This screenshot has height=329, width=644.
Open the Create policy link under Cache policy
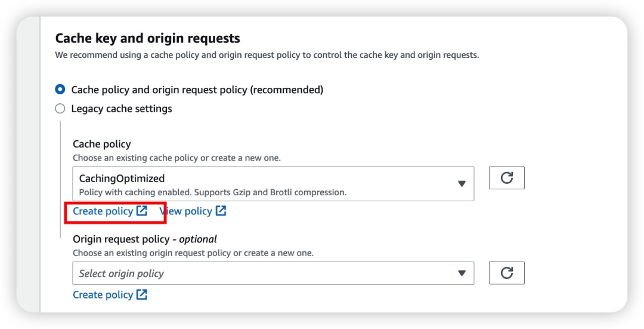coord(103,211)
